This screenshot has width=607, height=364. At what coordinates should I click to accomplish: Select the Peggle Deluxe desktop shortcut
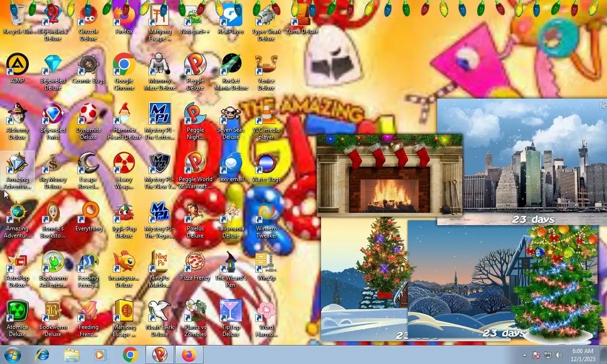[195, 72]
